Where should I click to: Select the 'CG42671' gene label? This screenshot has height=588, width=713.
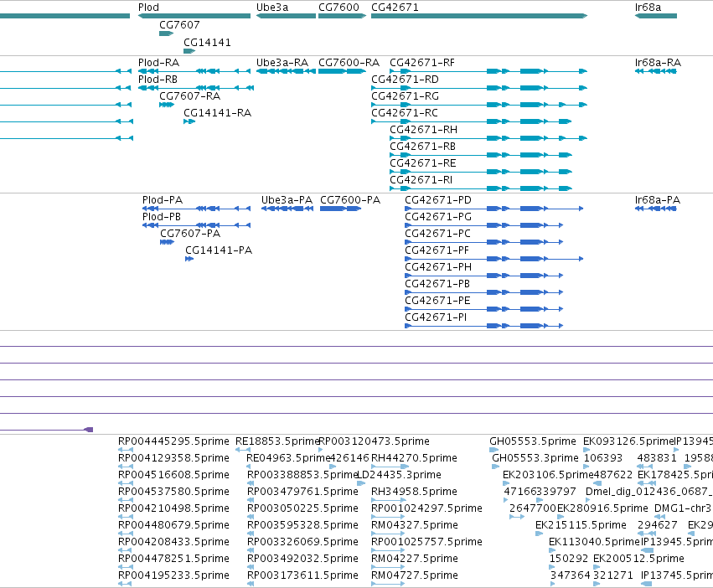395,8
